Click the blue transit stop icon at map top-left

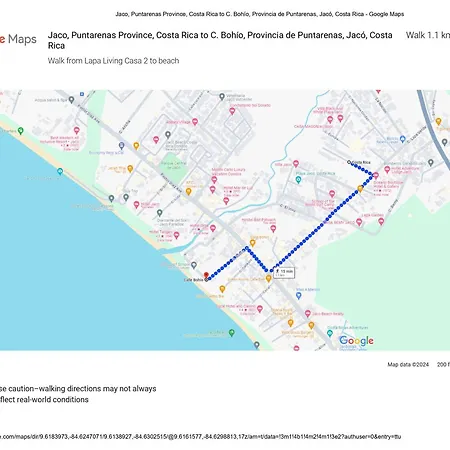pos(82,94)
